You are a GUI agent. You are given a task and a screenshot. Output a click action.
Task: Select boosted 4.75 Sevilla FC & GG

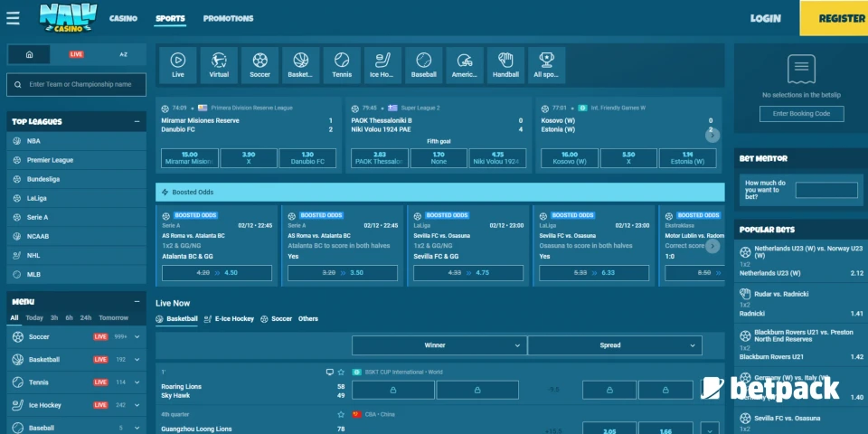(x=468, y=273)
